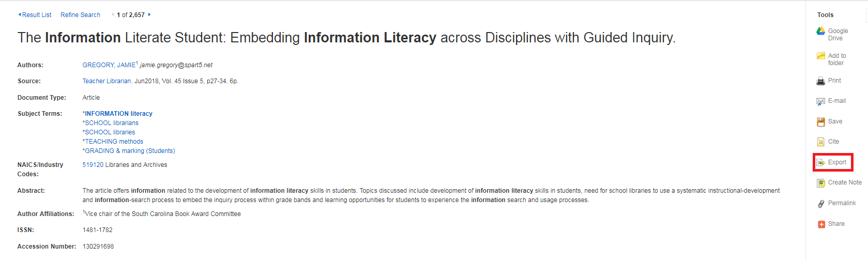Click the Save floppy disk icon
The image size is (868, 261).
tap(820, 121)
